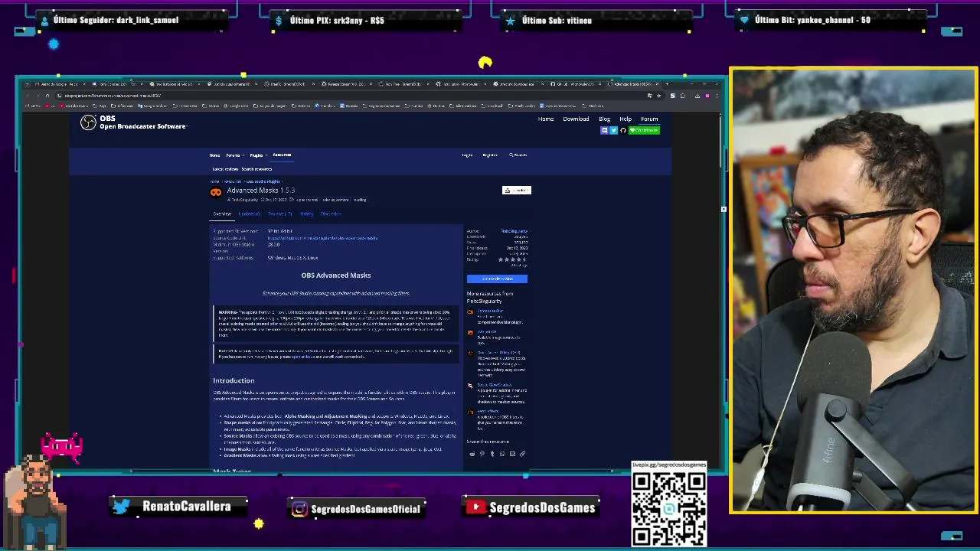Click the Twitter bird in stream overlay
Image resolution: width=980 pixels, height=551 pixels.
tap(121, 507)
